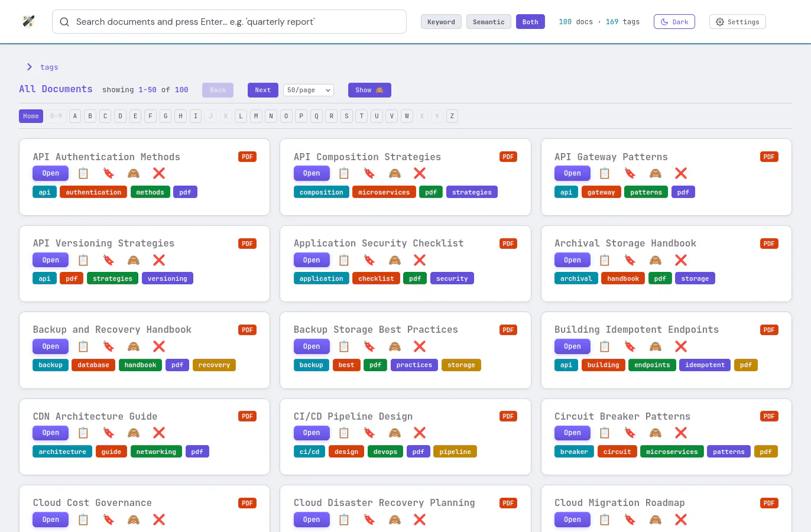Bookmark Cloud Disaster Recovery Planning
The height and width of the screenshot is (532, 811).
click(x=369, y=520)
